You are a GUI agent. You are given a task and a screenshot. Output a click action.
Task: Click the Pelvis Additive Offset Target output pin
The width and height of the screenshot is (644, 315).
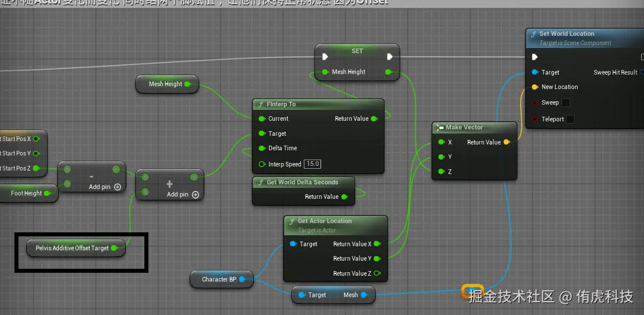(114, 248)
